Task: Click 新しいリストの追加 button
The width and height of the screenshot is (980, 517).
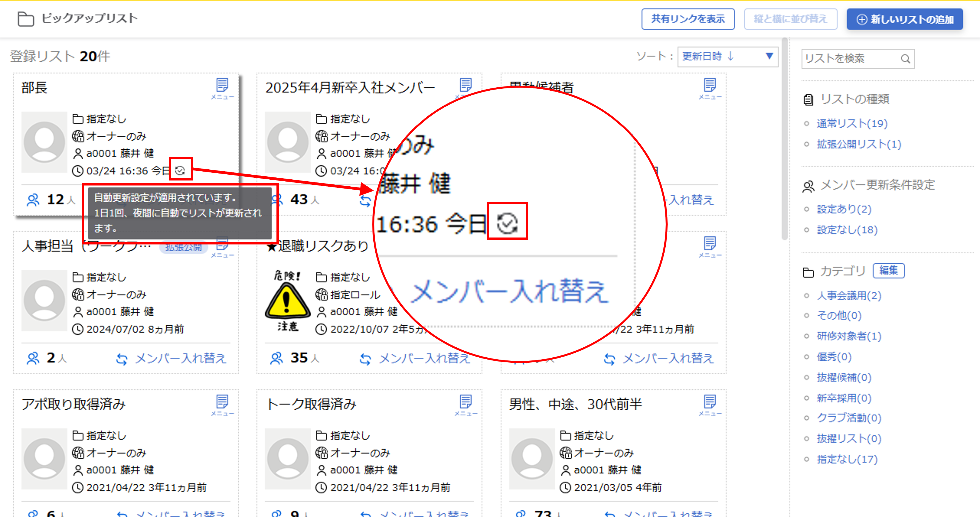Action: [x=904, y=19]
